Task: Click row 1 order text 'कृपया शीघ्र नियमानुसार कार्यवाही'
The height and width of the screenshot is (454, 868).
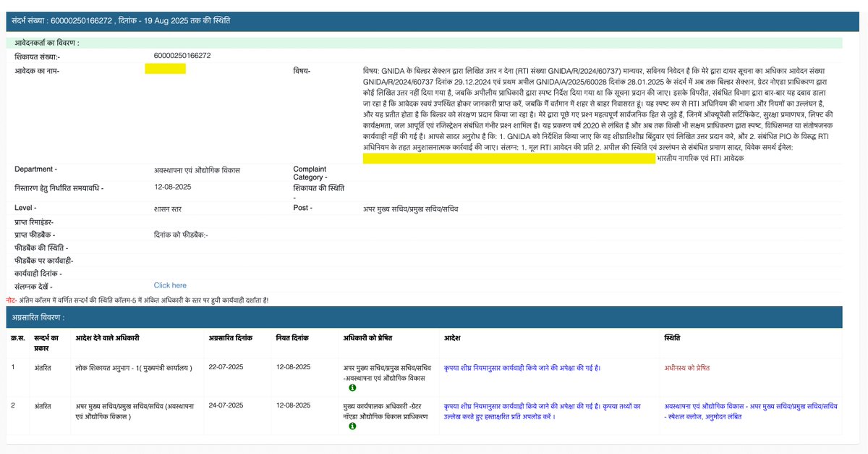Action: click(522, 367)
